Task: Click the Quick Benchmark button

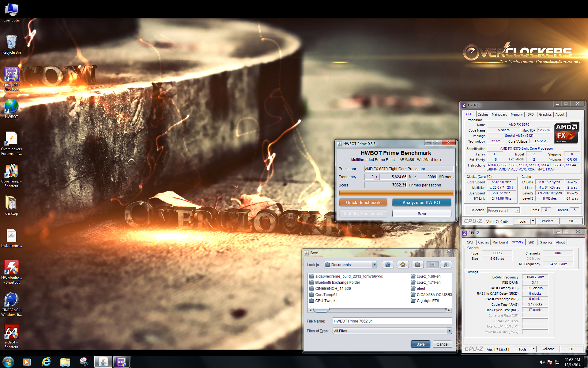Action: [x=363, y=202]
